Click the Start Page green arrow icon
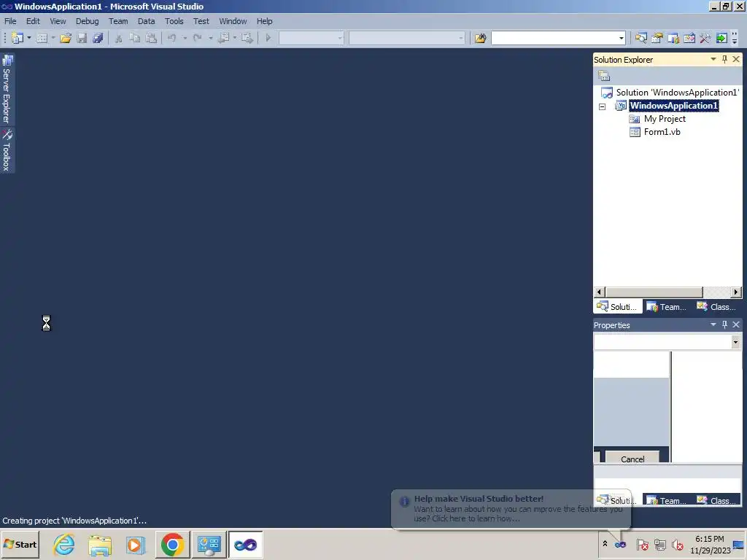 coord(721,38)
